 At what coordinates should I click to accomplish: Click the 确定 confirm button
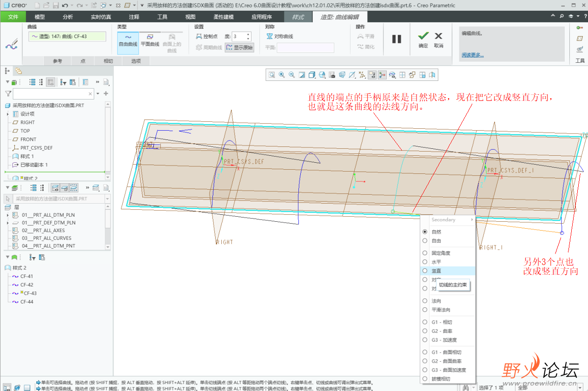tap(423, 39)
